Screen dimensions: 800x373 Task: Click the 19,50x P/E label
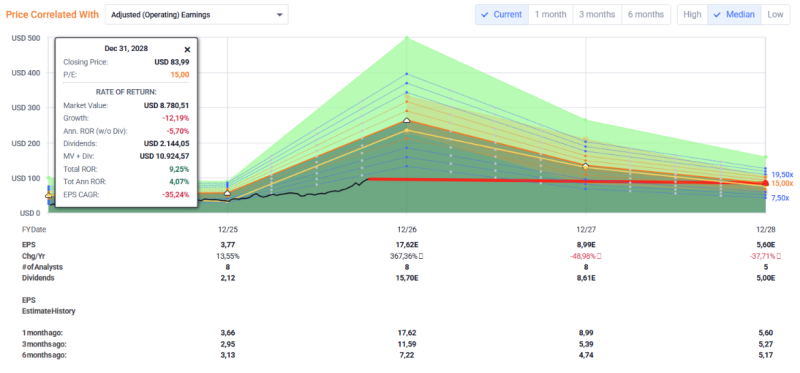click(782, 174)
